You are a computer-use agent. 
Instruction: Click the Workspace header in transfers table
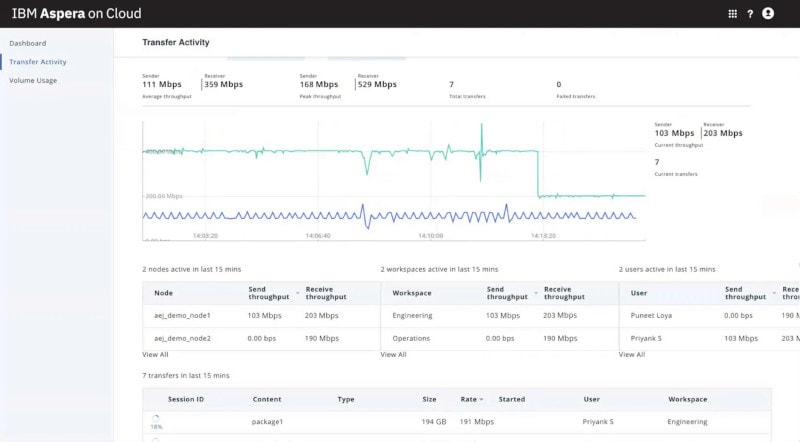pyautogui.click(x=688, y=399)
